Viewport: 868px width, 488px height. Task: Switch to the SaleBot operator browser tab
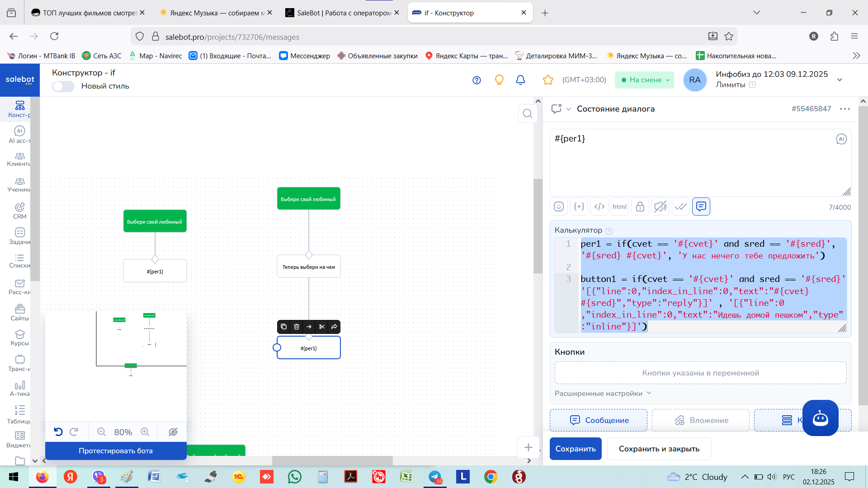pyautogui.click(x=342, y=13)
